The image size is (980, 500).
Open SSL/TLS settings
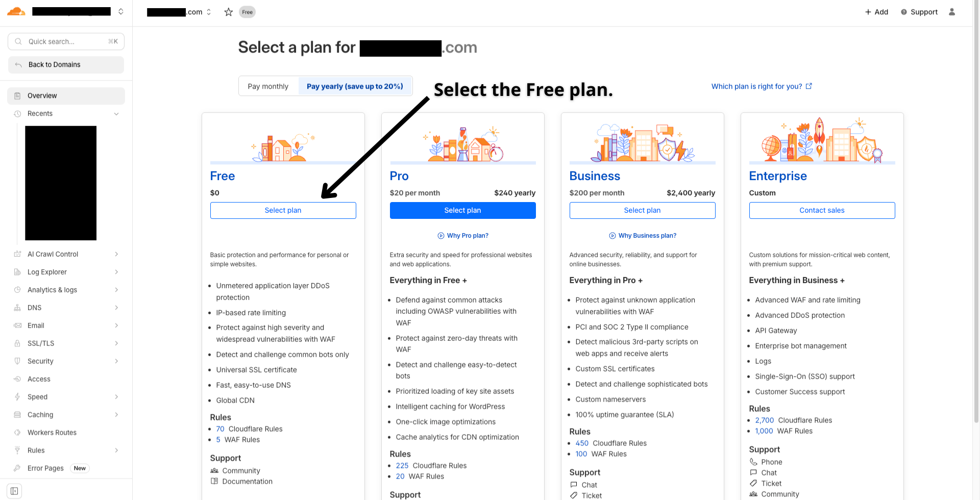click(x=41, y=343)
